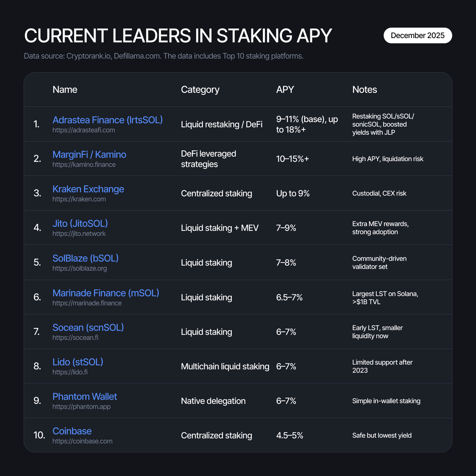Click the '9–11% (base), up to 18%+' APY

307,124
